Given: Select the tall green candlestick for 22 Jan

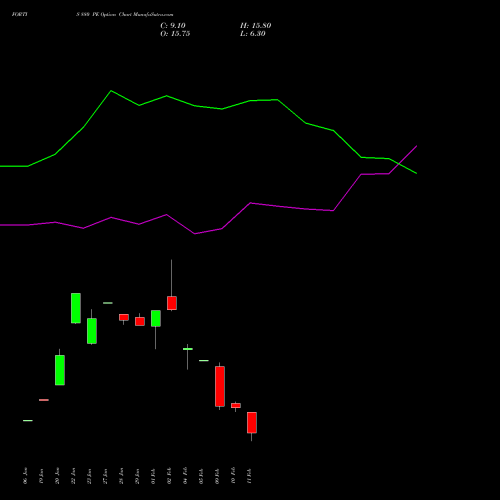Looking at the screenshot, I should pyautogui.click(x=76, y=308).
